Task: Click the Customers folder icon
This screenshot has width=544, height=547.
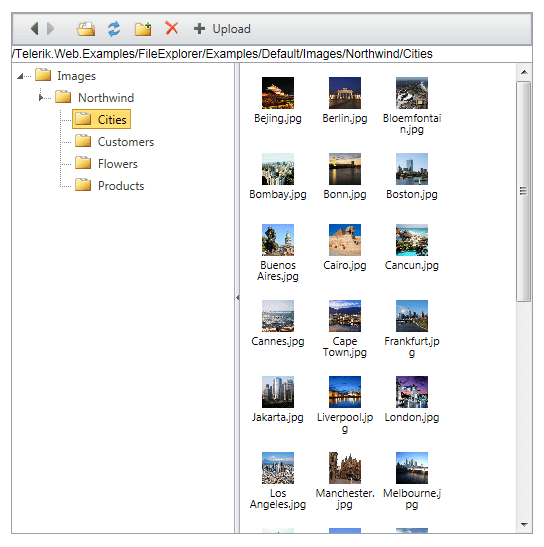Action: pyautogui.click(x=83, y=141)
